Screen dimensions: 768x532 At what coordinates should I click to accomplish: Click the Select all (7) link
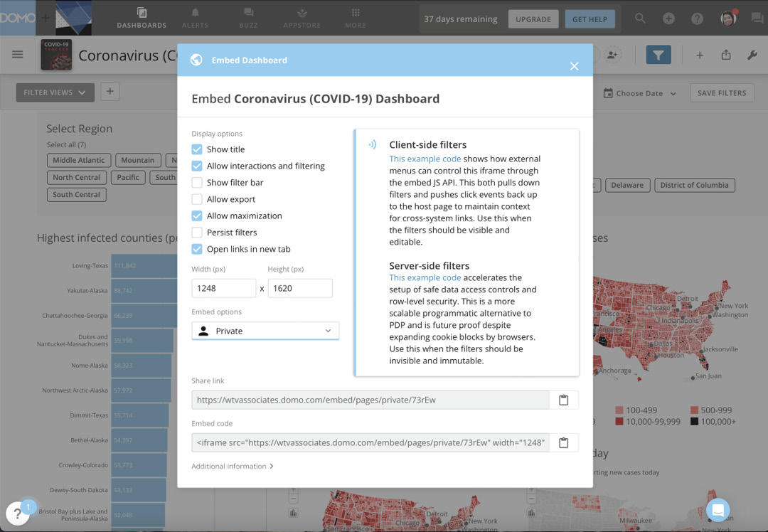[x=66, y=144]
